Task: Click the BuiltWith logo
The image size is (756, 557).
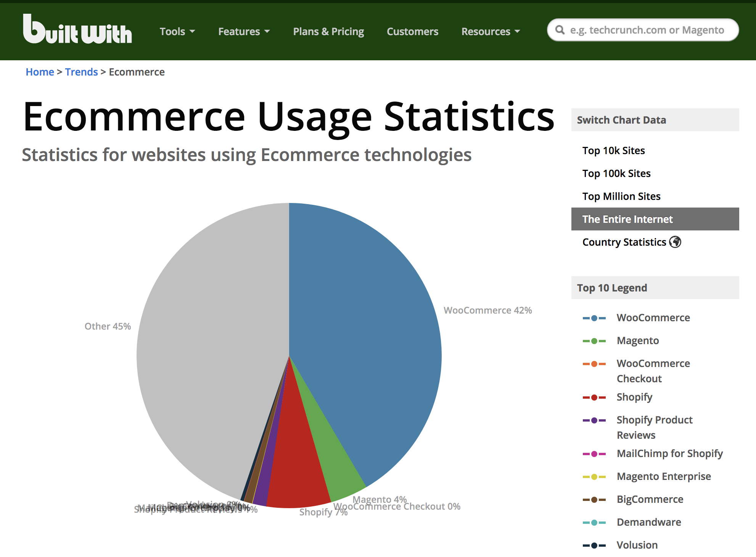Action: pos(77,29)
